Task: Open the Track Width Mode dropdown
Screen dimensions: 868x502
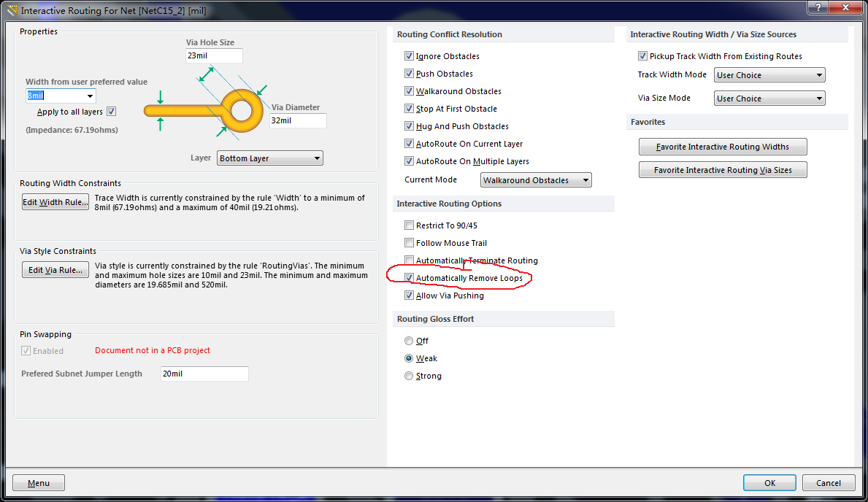Action: [x=769, y=74]
